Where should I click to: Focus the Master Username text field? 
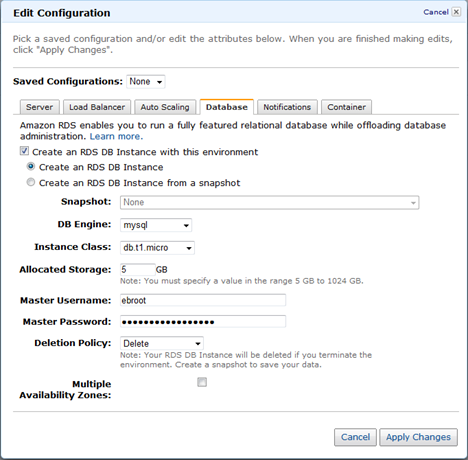203,300
